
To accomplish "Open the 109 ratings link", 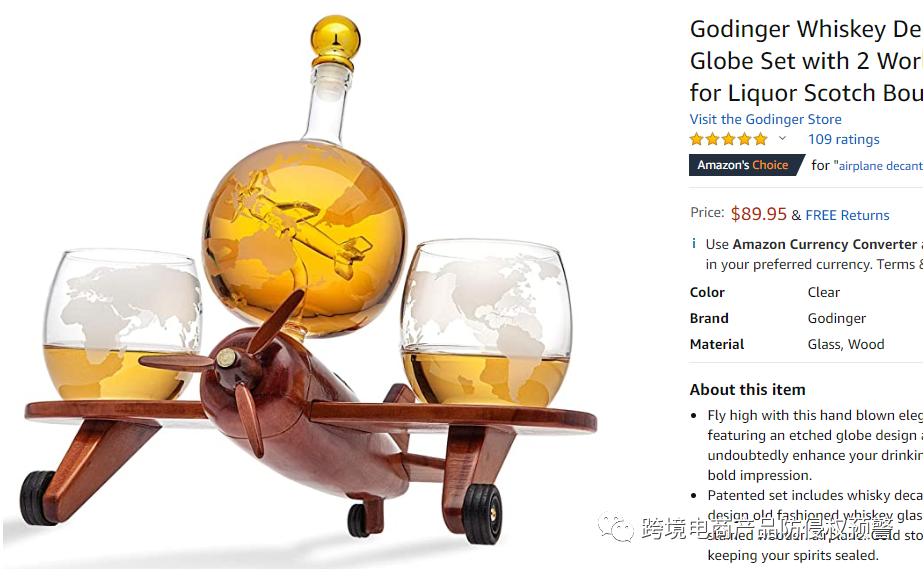I will pyautogui.click(x=844, y=139).
